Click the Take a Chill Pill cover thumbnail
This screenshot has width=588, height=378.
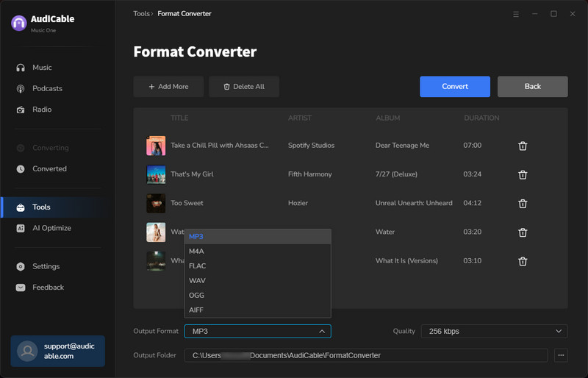(156, 146)
